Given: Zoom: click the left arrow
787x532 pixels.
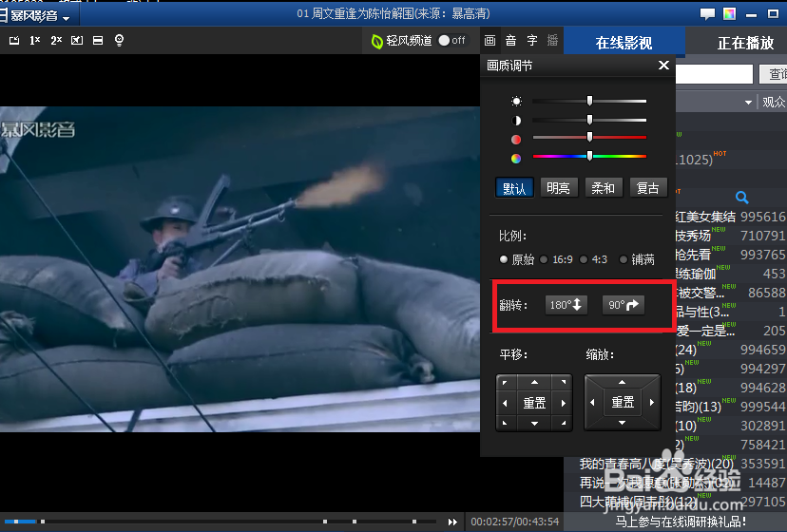Looking at the screenshot, I should [593, 402].
